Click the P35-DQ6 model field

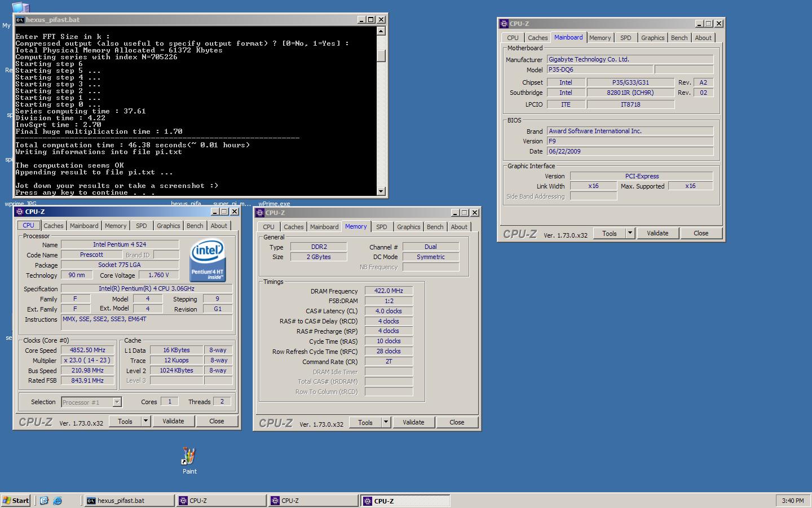point(600,69)
